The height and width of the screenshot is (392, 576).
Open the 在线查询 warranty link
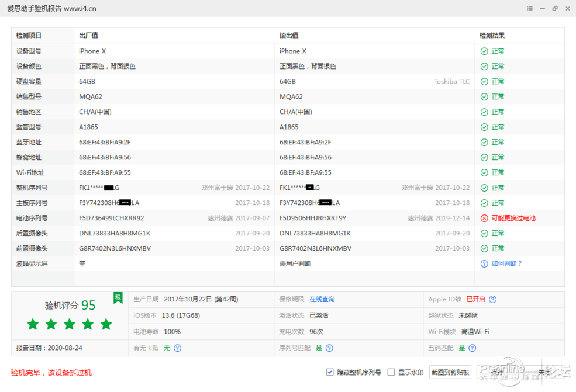click(322, 300)
